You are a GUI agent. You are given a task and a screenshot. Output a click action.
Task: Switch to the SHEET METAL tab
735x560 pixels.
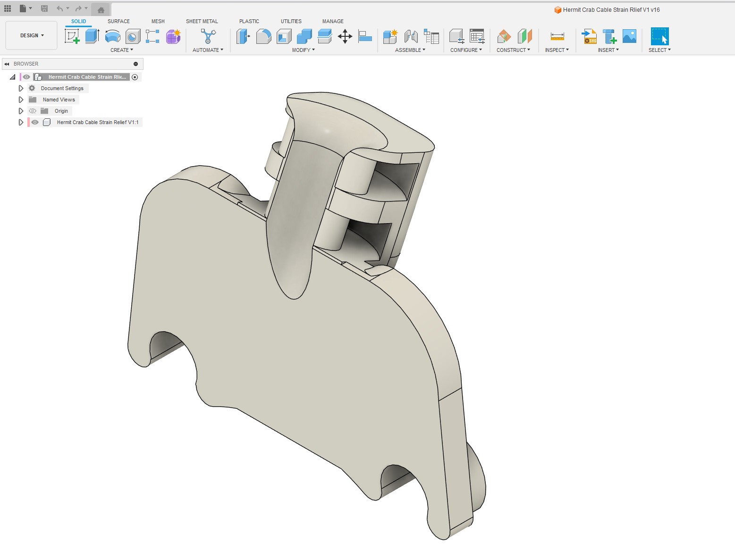(x=202, y=21)
